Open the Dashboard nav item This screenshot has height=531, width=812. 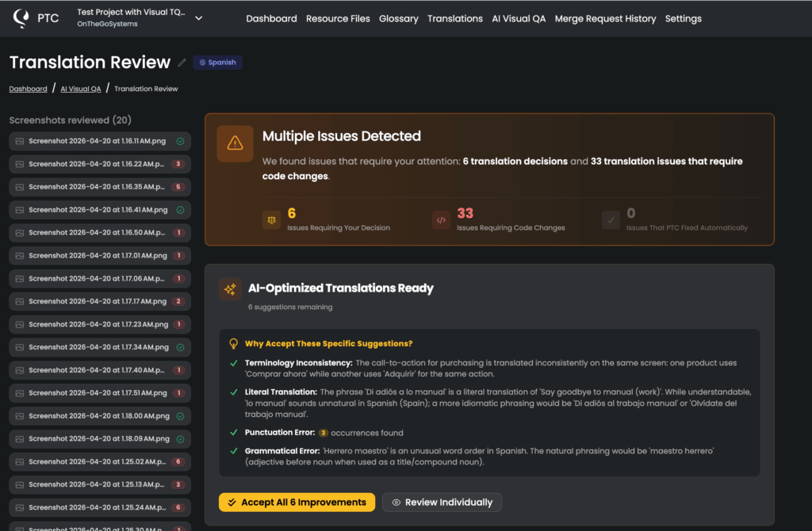pyautogui.click(x=271, y=19)
